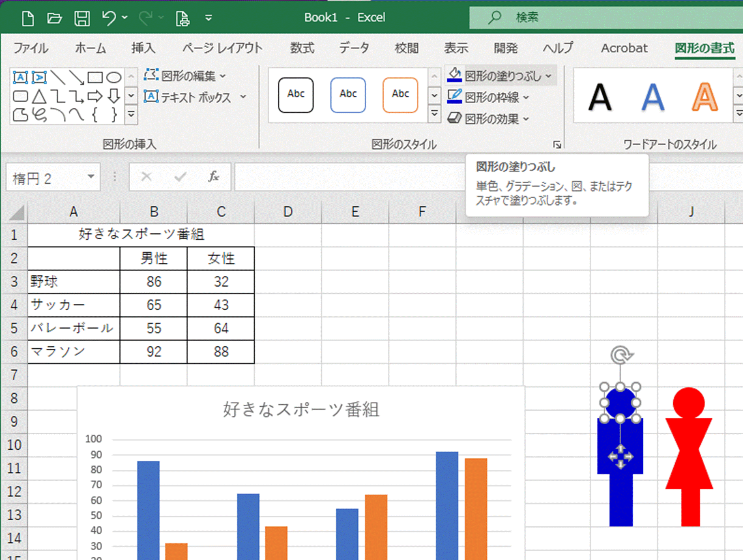Image resolution: width=743 pixels, height=560 pixels.
Task: Select the straight line shape
Action: [x=58, y=77]
